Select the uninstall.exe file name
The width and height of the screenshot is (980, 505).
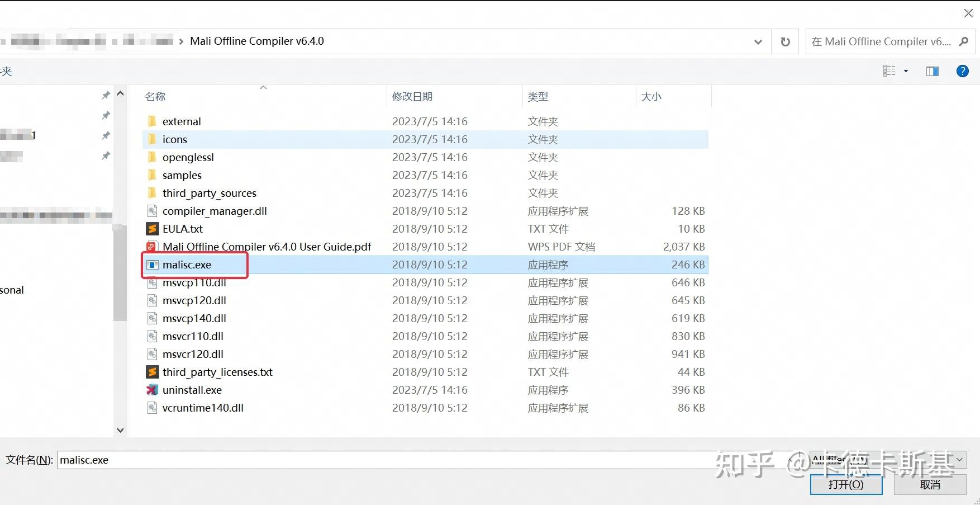(x=192, y=390)
